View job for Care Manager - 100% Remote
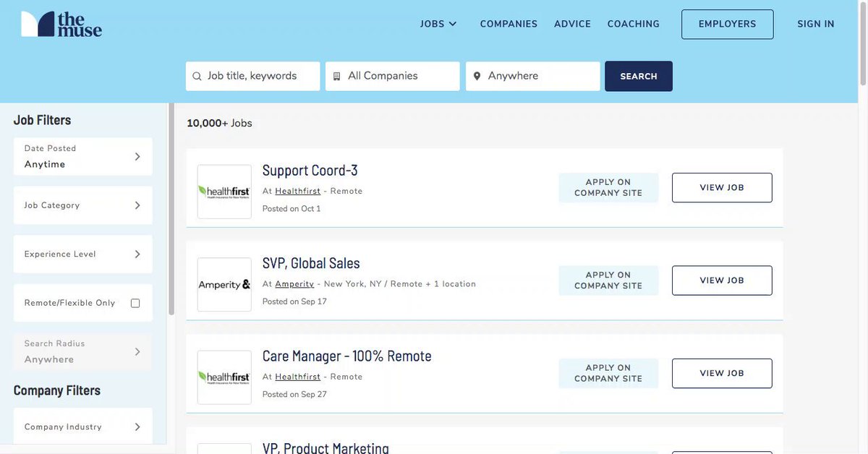This screenshot has height=454, width=868. (722, 373)
